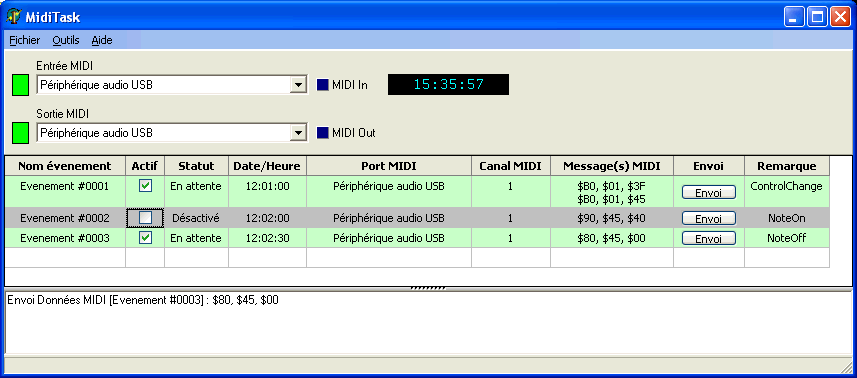The height and width of the screenshot is (378, 857).
Task: Minimize the MidiTask window
Action: coord(794,17)
